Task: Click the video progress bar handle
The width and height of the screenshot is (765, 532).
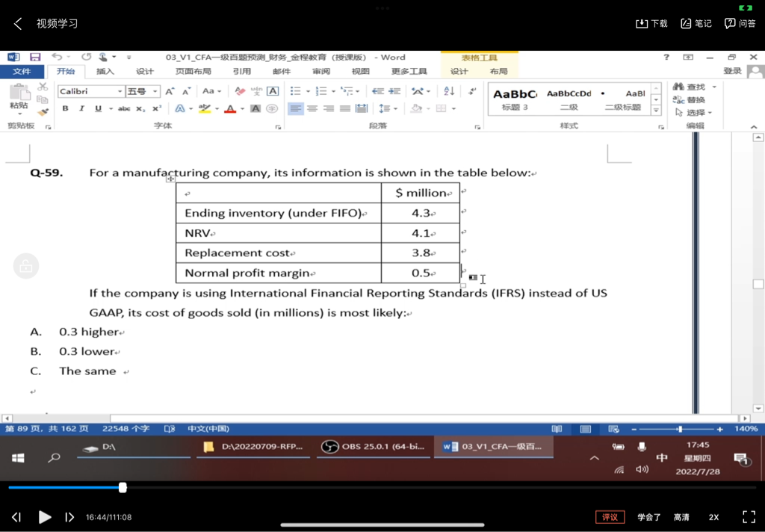Action: tap(123, 487)
